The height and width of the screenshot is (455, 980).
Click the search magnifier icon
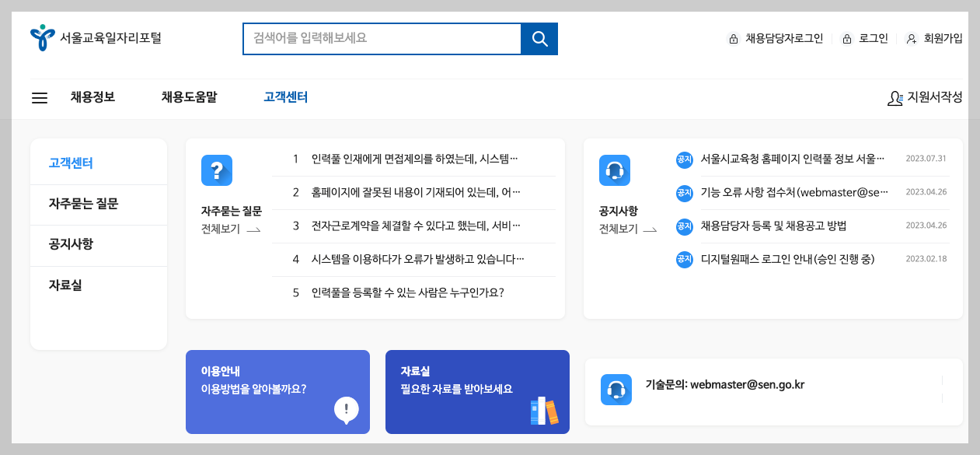point(539,37)
